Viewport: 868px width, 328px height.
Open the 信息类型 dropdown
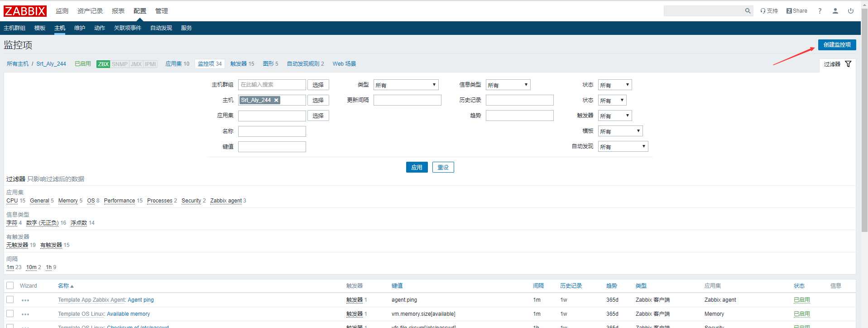point(508,85)
